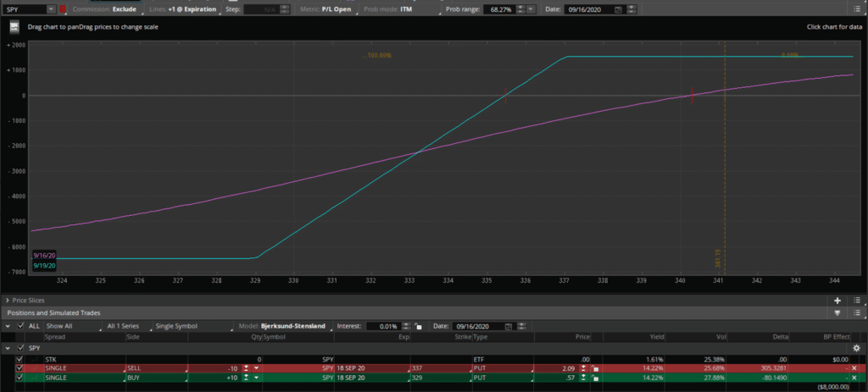Click the red indicator next to SPY symbol box
This screenshot has width=868, height=392.
(x=63, y=9)
